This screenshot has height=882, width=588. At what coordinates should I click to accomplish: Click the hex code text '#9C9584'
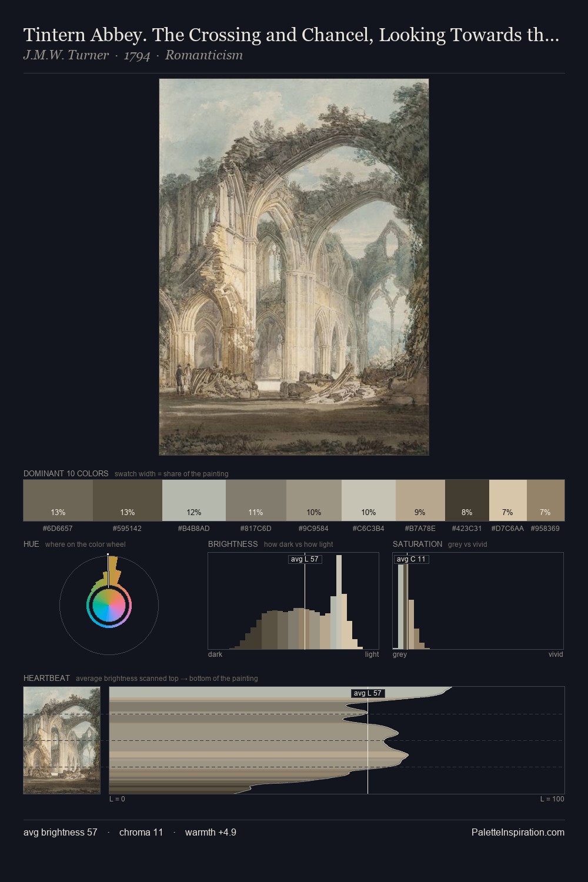pyautogui.click(x=313, y=529)
